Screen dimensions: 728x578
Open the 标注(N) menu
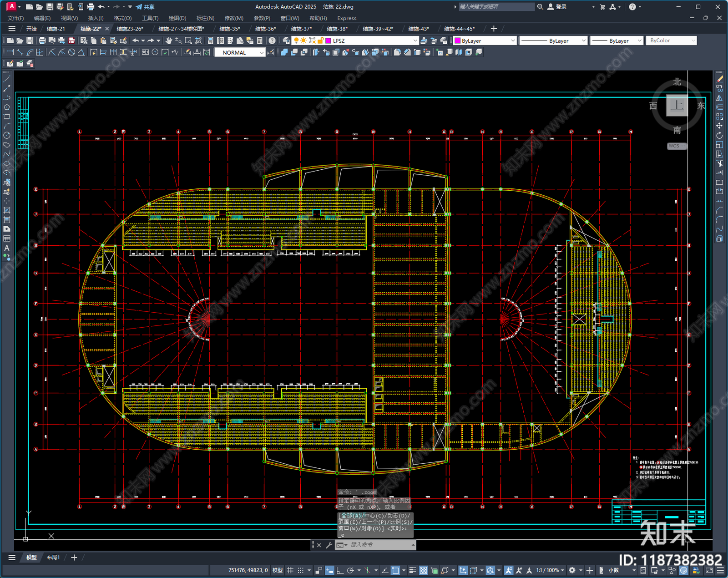click(x=205, y=18)
